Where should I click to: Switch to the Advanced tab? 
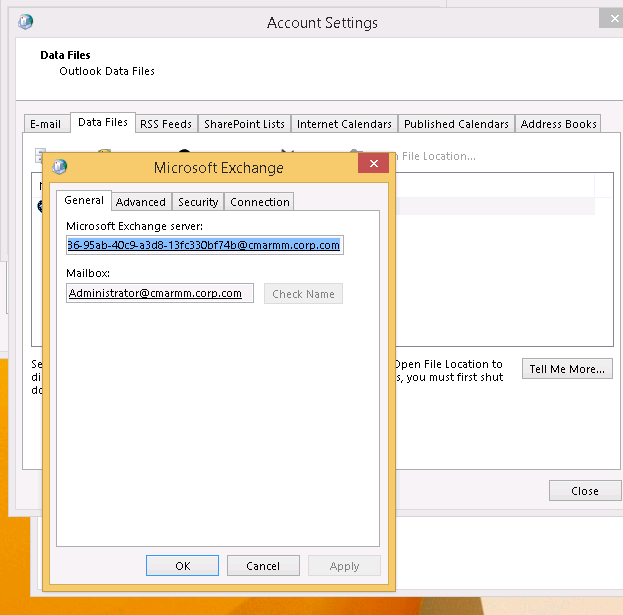[x=141, y=202]
